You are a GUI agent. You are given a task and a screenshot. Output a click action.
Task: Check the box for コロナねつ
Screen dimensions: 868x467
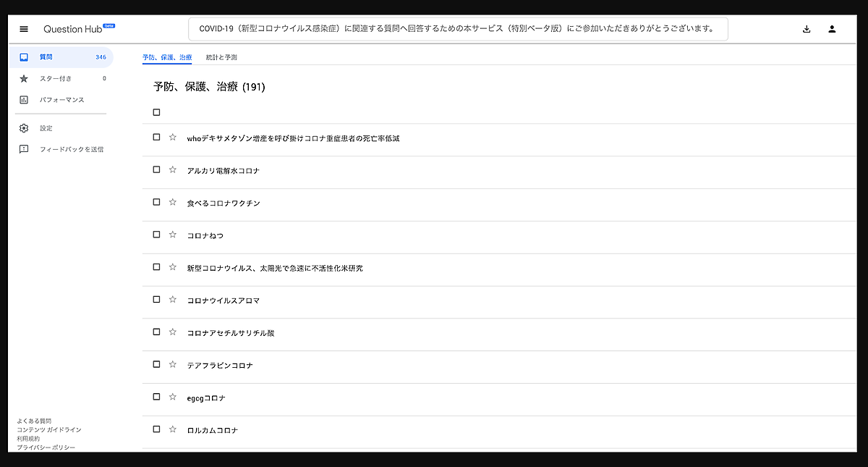pyautogui.click(x=156, y=235)
